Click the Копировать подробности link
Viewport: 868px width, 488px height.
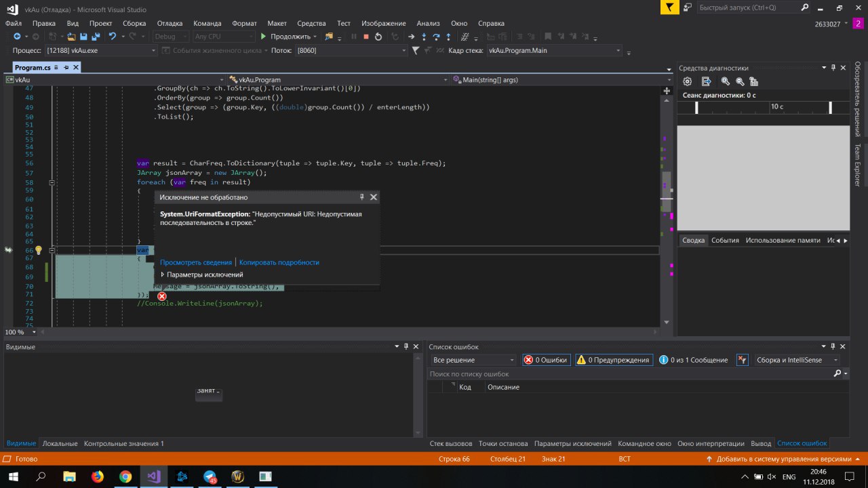coord(279,262)
